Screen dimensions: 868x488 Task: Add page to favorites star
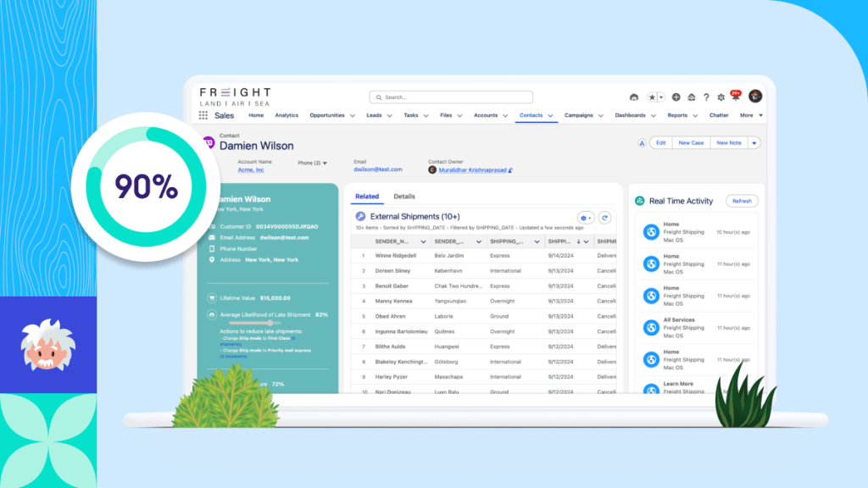point(652,97)
